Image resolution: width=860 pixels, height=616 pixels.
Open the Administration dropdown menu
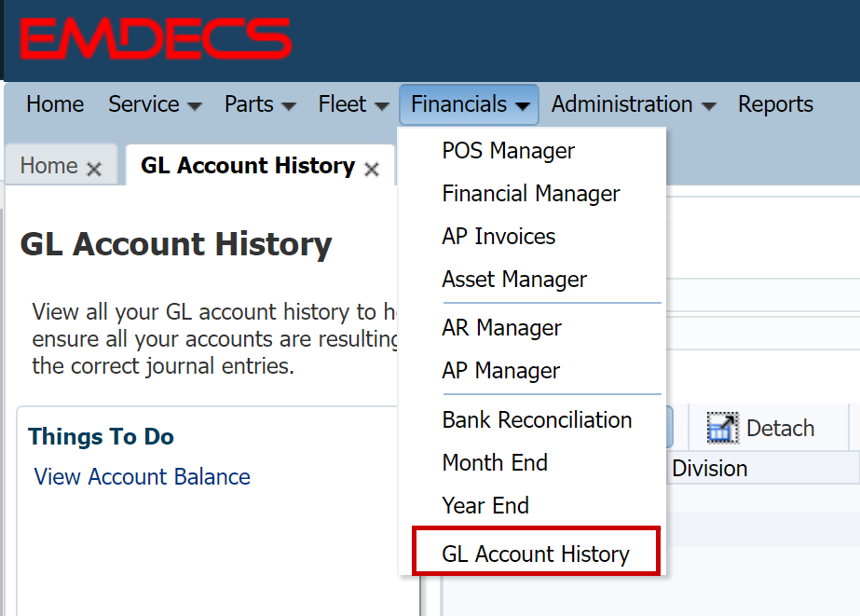(634, 104)
